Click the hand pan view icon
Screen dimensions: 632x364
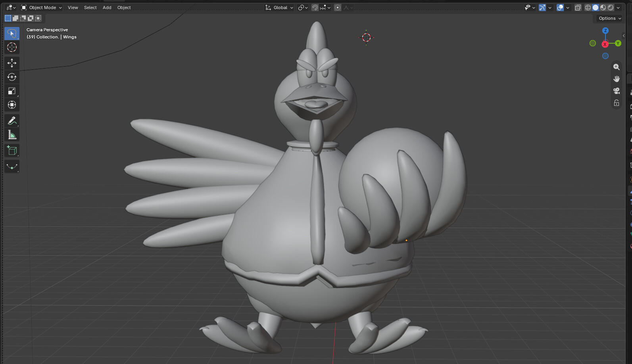pyautogui.click(x=616, y=79)
